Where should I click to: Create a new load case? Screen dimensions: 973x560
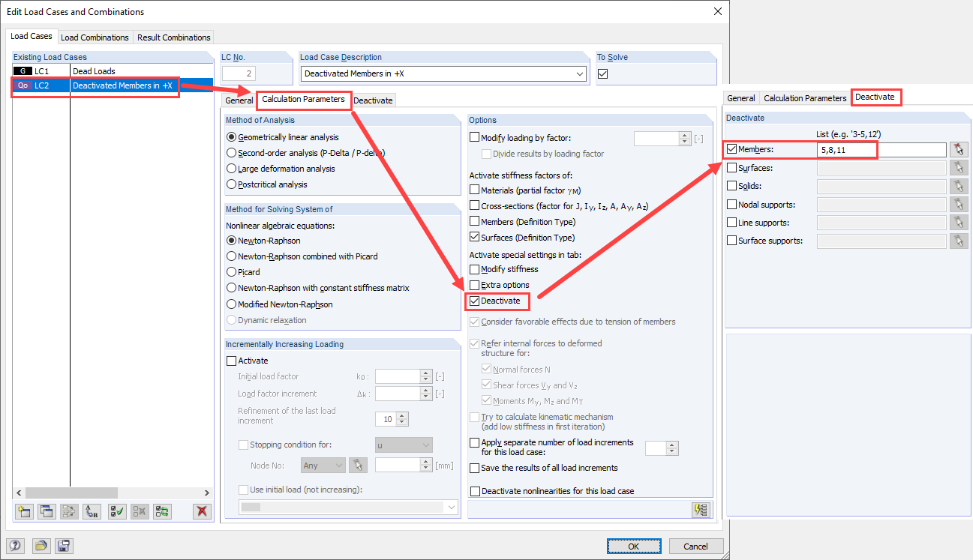pos(23,511)
